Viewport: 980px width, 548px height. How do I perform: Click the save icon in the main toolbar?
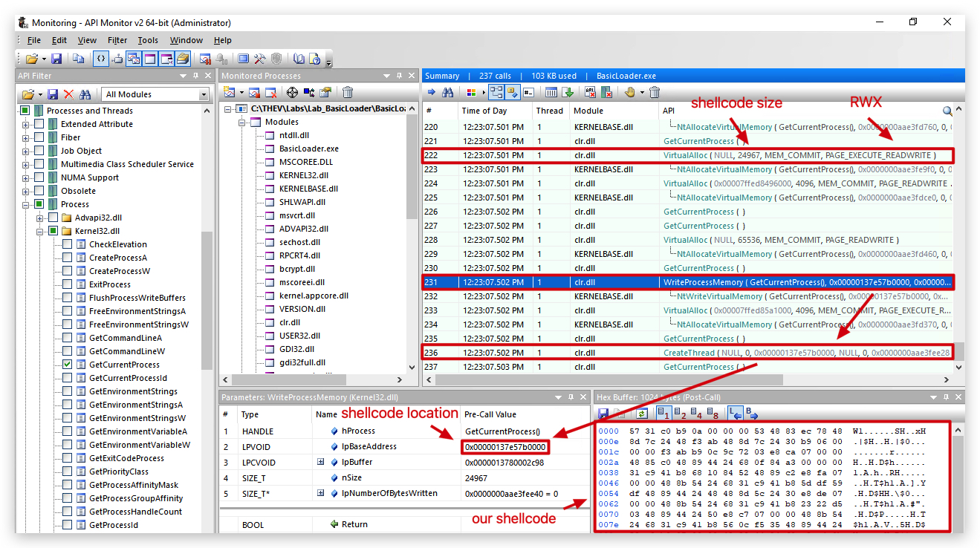56,59
